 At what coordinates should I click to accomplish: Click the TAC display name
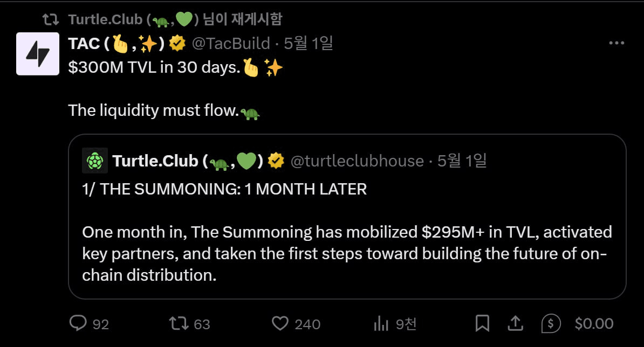pyautogui.click(x=117, y=44)
